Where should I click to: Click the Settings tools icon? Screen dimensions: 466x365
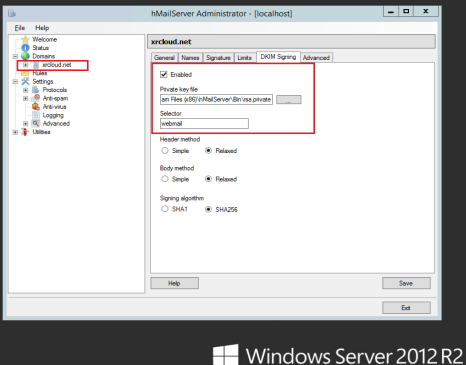tap(25, 81)
